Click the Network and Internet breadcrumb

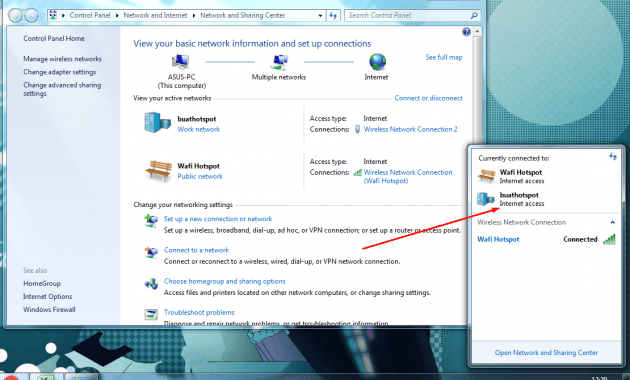pos(155,15)
